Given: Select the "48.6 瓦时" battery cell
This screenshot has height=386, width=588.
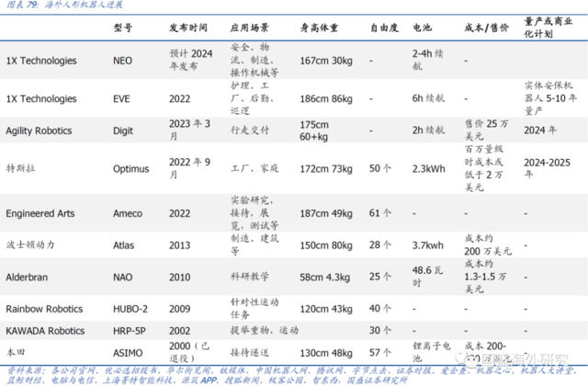Looking at the screenshot, I should coord(427,276).
